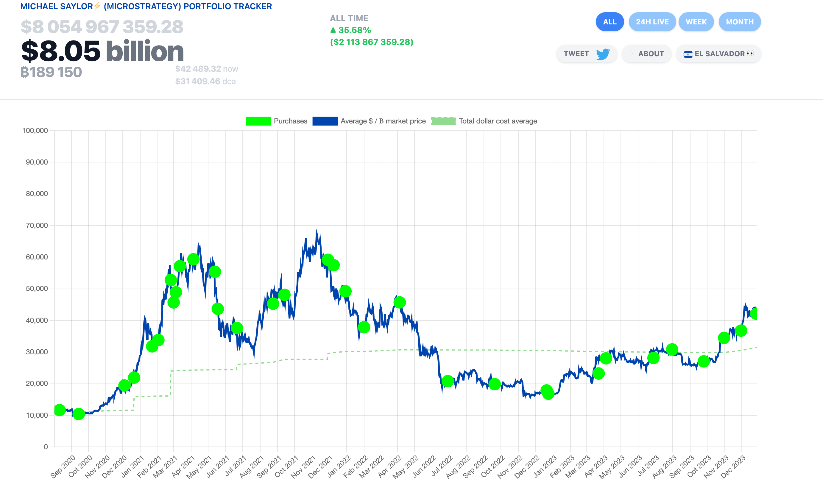This screenshot has width=823, height=504.
Task: Click the purchase dot in Jul 2022
Action: click(448, 381)
